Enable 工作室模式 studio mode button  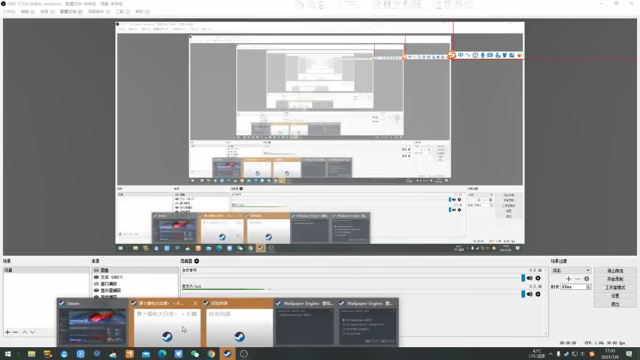(x=615, y=287)
